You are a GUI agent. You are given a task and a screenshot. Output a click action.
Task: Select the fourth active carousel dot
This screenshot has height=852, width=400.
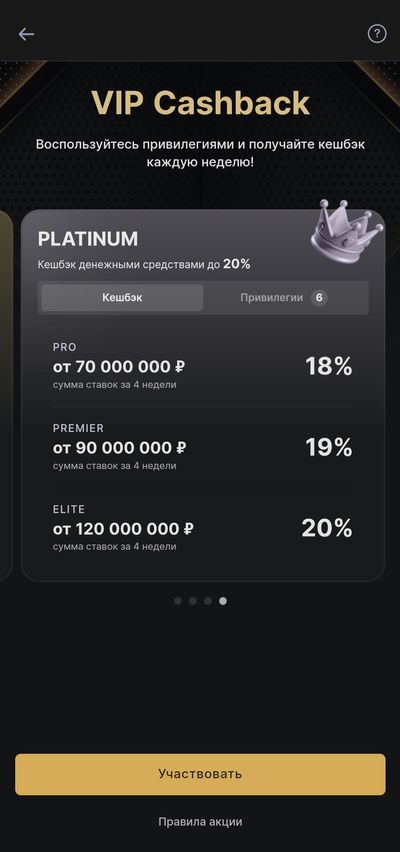[223, 601]
